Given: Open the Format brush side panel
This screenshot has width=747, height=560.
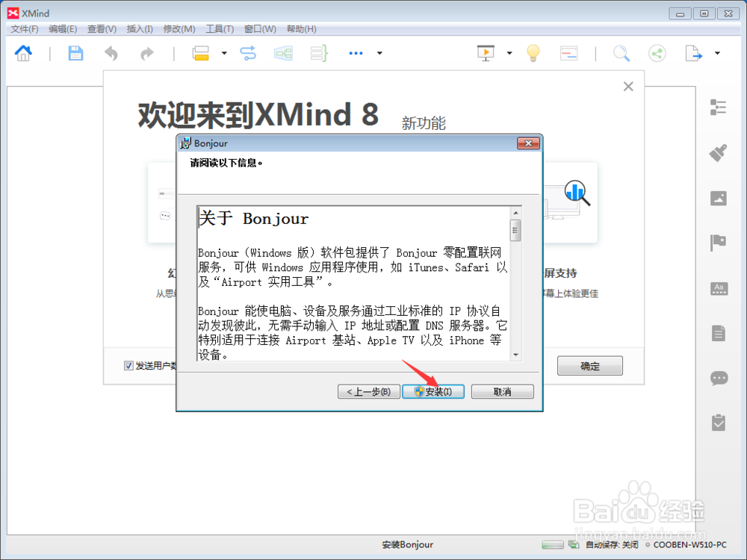Looking at the screenshot, I should pos(718,153).
